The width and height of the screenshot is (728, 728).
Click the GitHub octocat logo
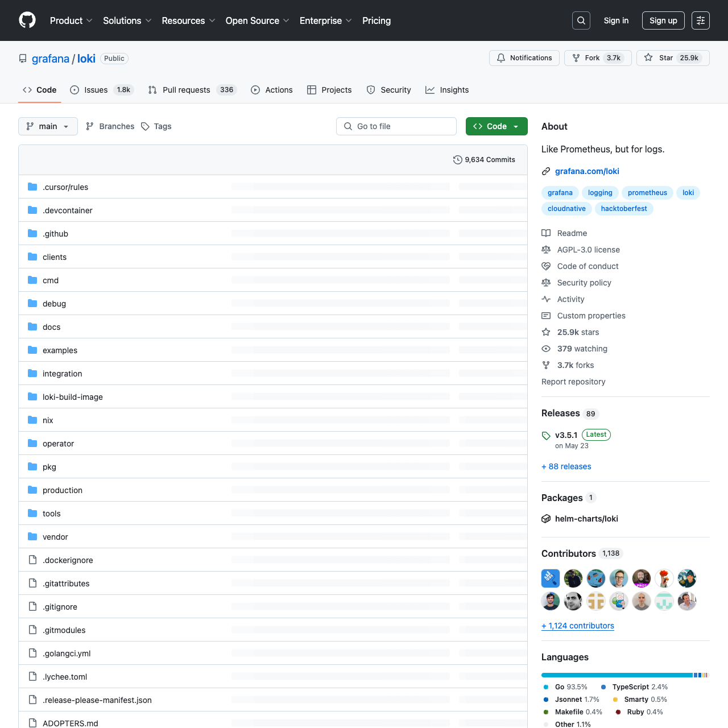[x=27, y=20]
